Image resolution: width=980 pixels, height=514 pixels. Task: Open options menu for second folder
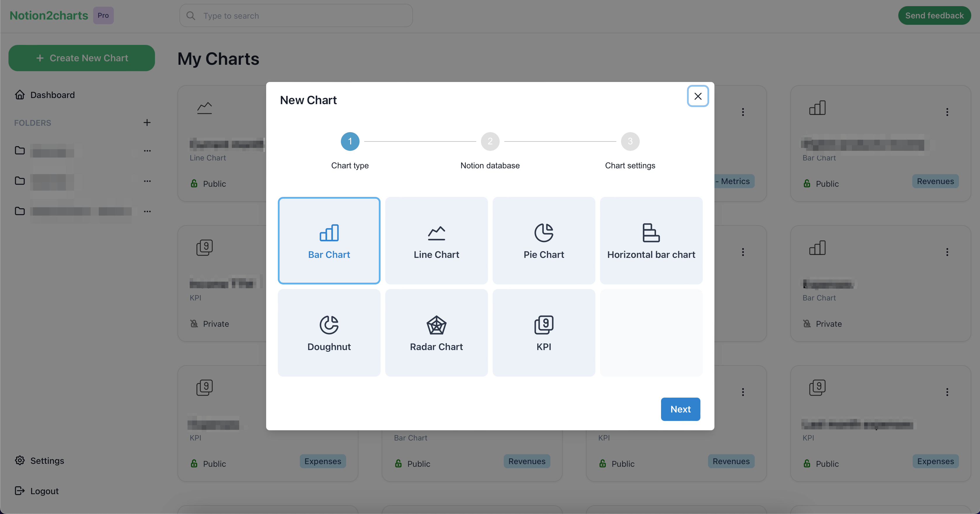pos(147,181)
